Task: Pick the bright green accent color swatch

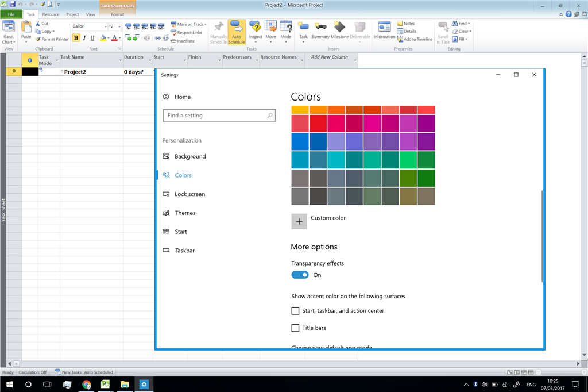Action: click(x=408, y=160)
